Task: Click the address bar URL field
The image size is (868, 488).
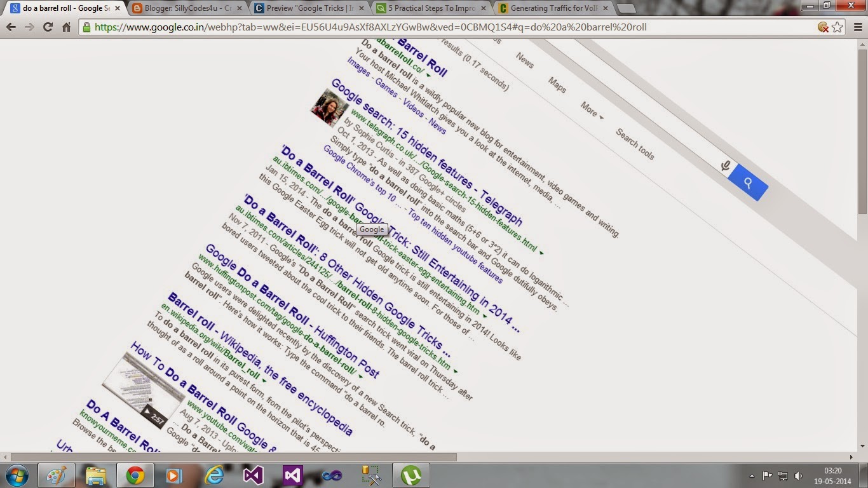Action: (x=445, y=27)
